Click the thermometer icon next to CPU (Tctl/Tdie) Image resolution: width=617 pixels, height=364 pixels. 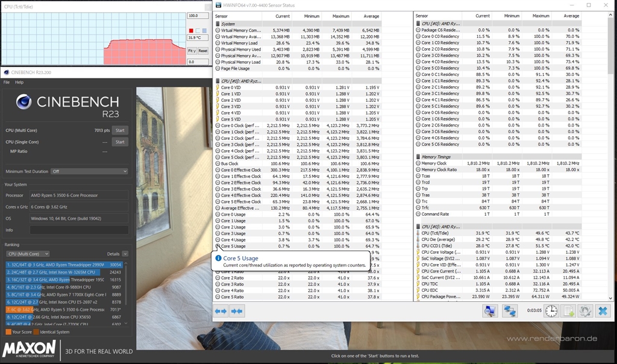click(x=418, y=233)
